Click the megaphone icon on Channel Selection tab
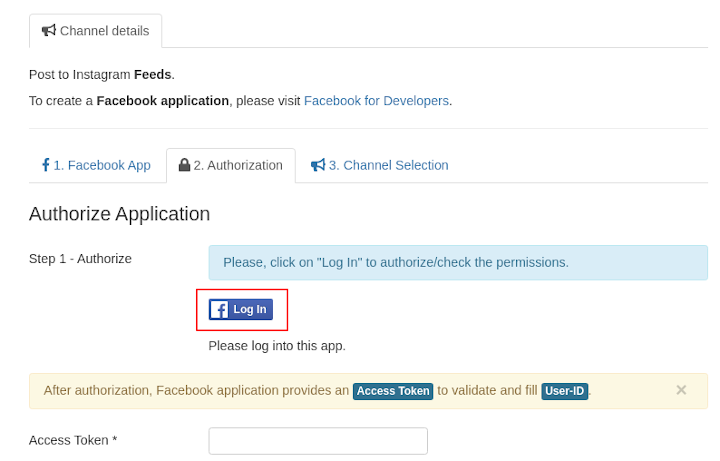Image resolution: width=720 pixels, height=461 pixels. 318,165
